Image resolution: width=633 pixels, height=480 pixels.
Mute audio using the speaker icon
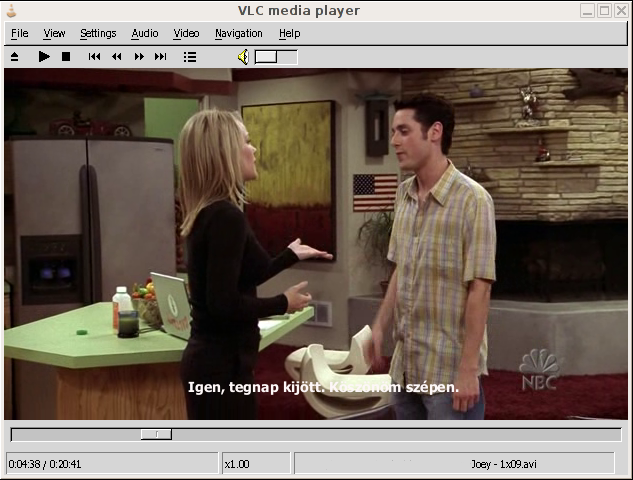[243, 57]
